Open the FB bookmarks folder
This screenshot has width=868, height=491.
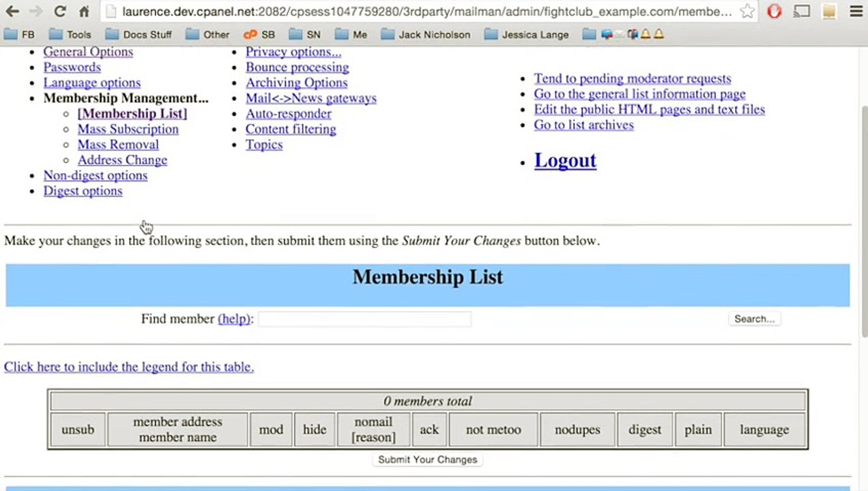[19, 34]
